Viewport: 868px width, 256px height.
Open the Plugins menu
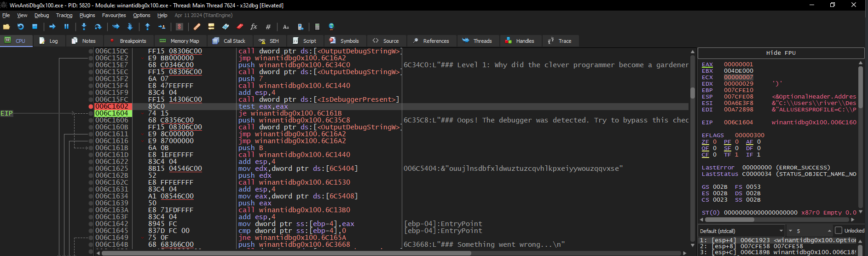87,15
